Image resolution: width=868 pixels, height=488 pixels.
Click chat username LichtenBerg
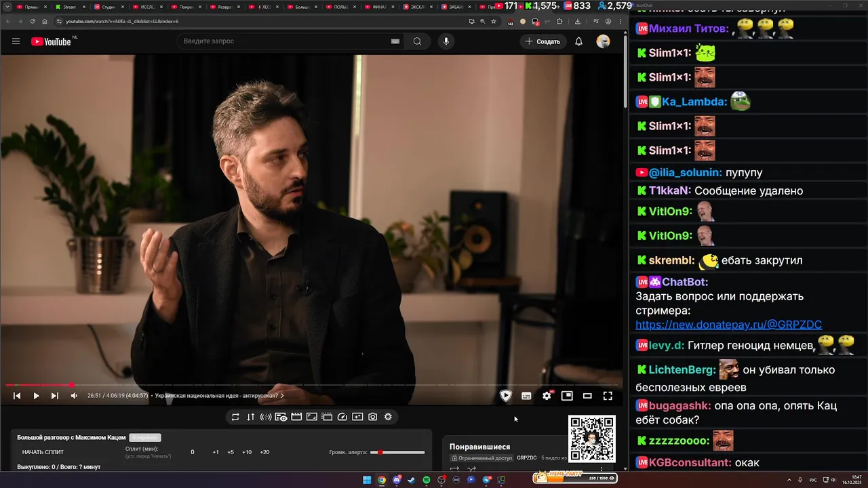pos(682,370)
